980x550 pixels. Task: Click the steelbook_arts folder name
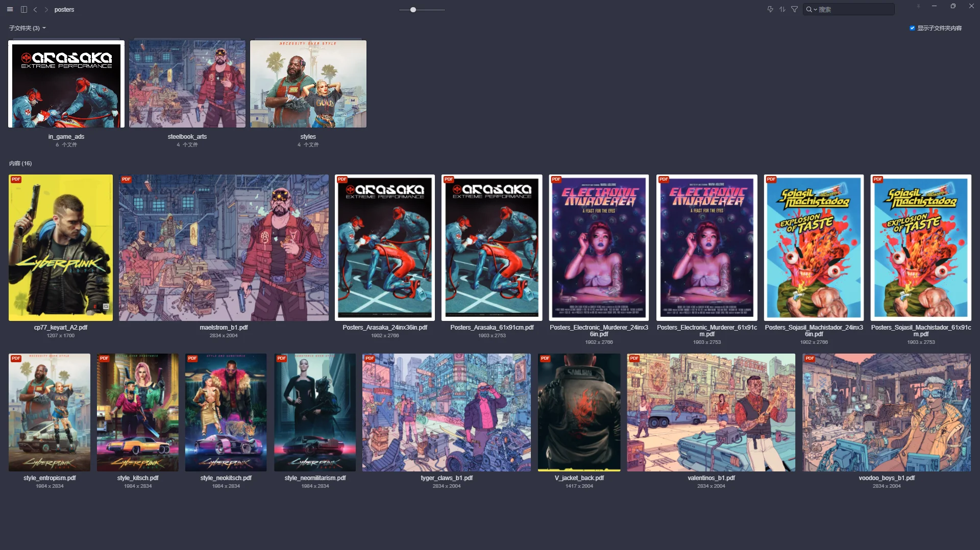[187, 137]
